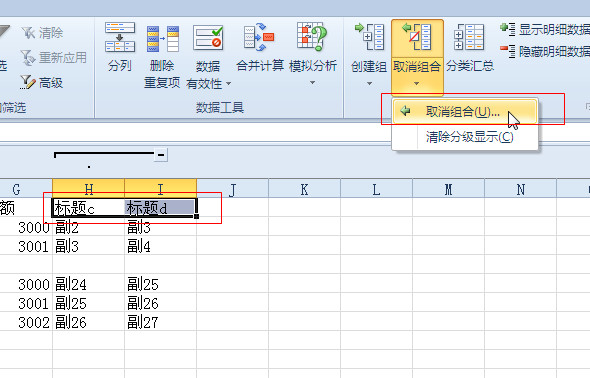Choose 清除分级显示(C) from the dropdown menu
The height and width of the screenshot is (378, 590).
pyautogui.click(x=465, y=137)
